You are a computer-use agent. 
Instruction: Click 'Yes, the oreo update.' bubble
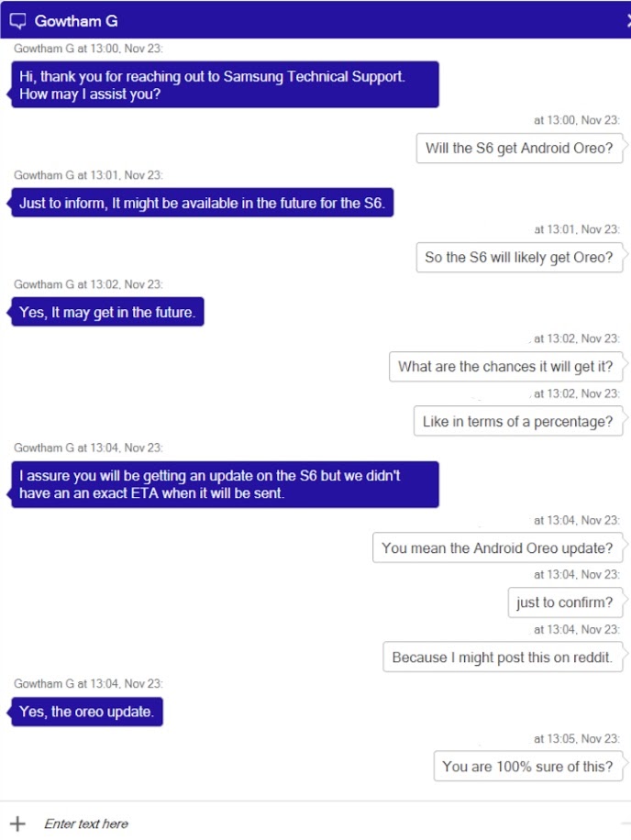pyautogui.click(x=87, y=712)
